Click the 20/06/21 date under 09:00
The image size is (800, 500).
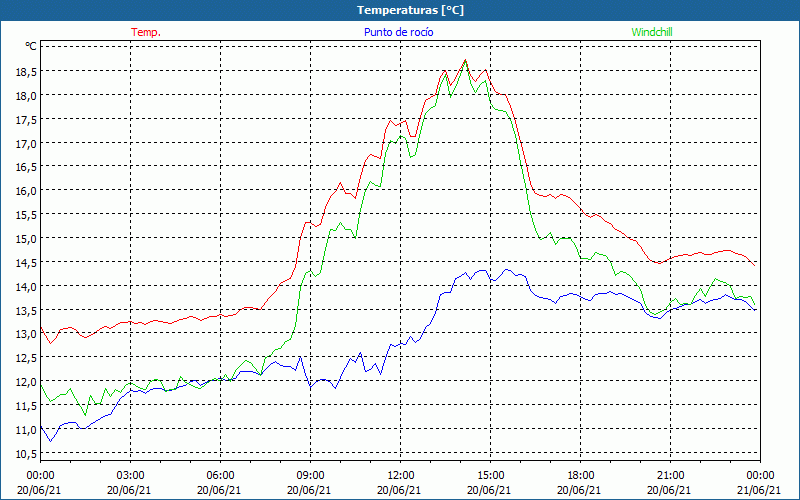click(x=309, y=490)
